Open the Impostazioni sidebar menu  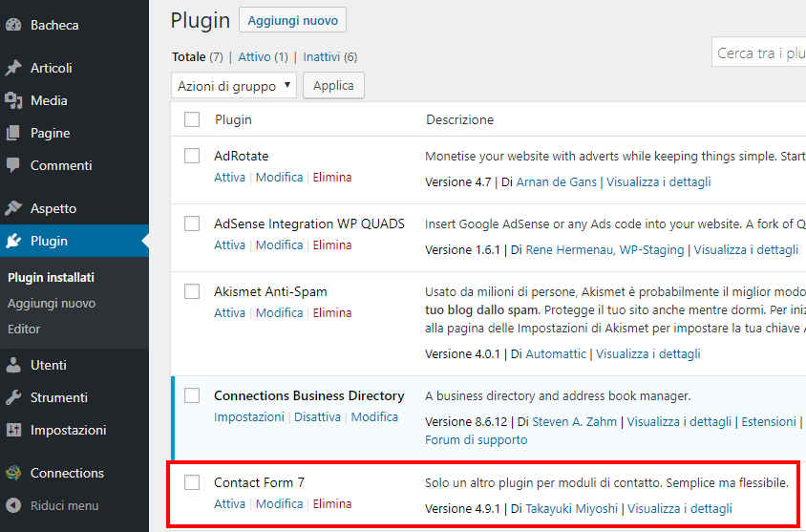coord(68,430)
